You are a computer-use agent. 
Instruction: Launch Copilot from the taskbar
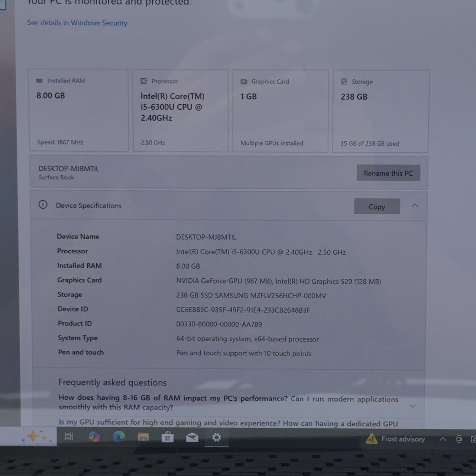tap(94, 437)
